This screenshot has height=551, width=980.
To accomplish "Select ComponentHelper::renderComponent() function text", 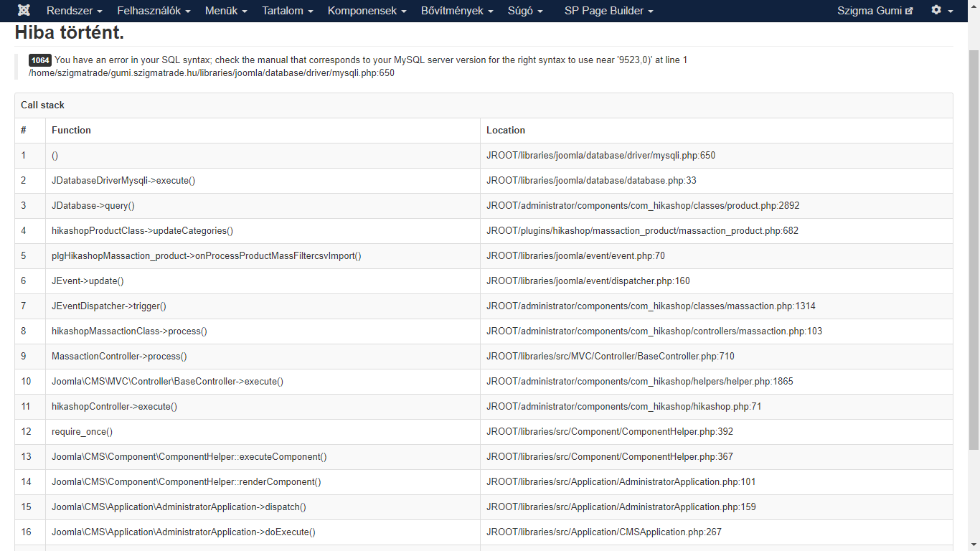I will point(187,481).
